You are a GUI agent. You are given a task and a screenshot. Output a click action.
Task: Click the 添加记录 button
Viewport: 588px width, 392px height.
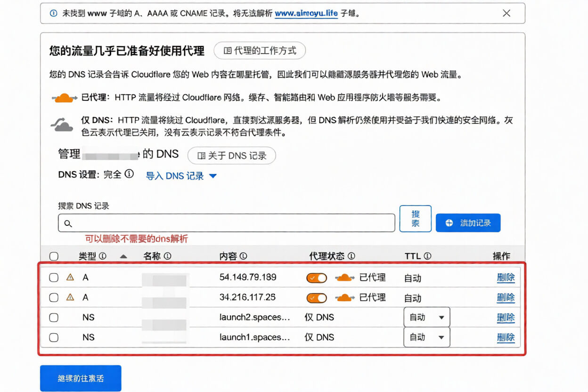pyautogui.click(x=468, y=223)
